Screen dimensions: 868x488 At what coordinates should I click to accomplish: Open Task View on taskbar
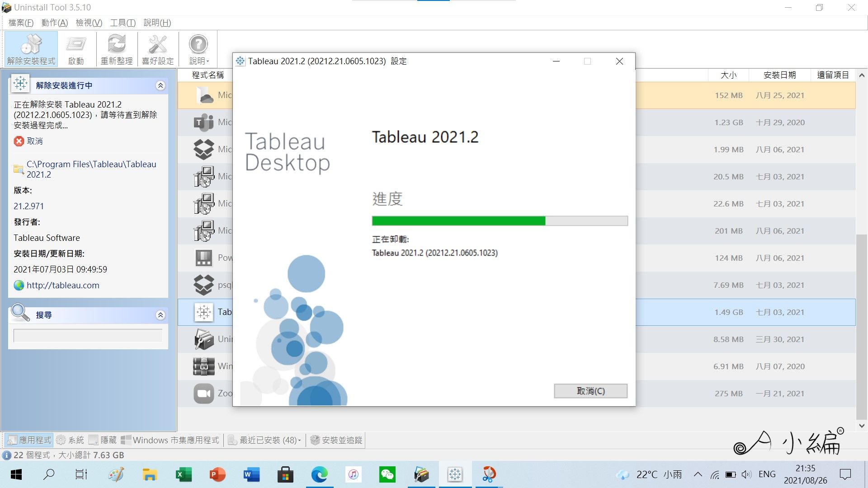[x=81, y=474]
